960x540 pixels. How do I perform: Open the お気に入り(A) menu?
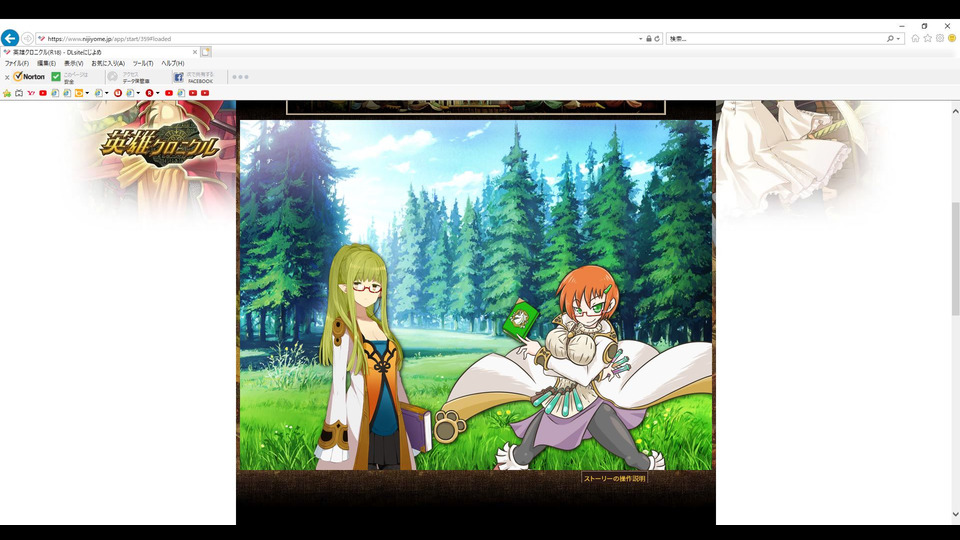click(x=108, y=63)
